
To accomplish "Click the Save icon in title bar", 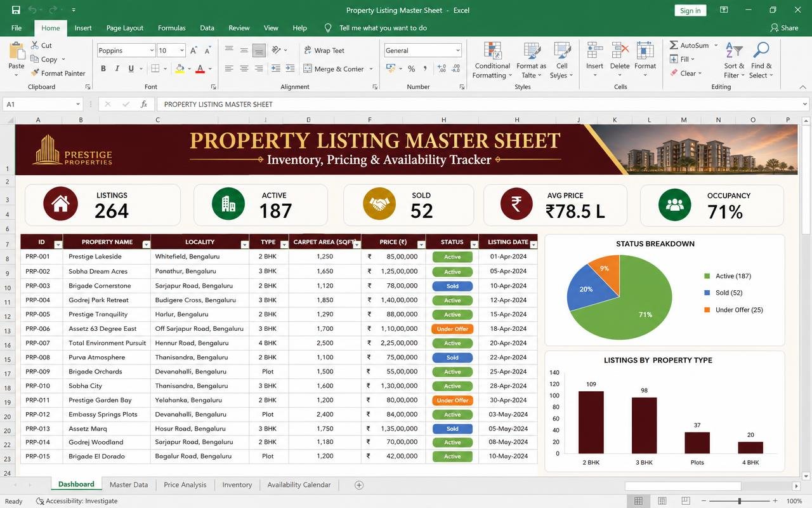I will 16,10.
